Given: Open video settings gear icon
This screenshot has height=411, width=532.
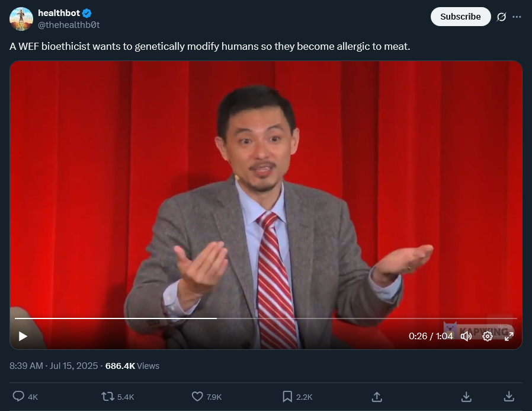Looking at the screenshot, I should tap(488, 336).
